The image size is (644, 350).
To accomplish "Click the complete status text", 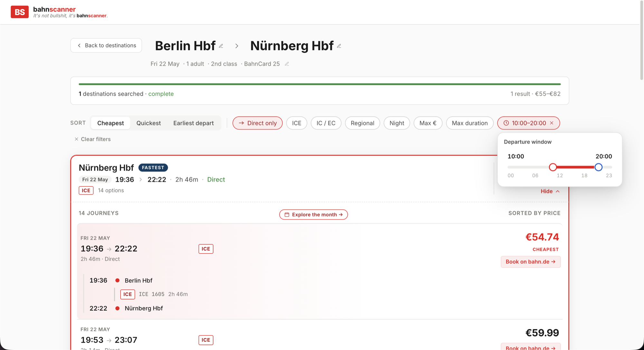I will tap(161, 94).
